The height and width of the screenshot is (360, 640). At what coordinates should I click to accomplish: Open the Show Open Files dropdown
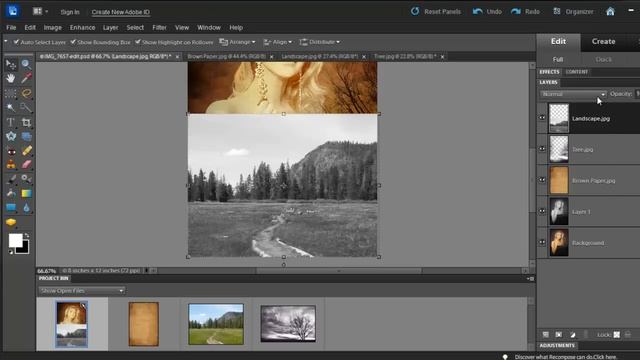click(82, 291)
